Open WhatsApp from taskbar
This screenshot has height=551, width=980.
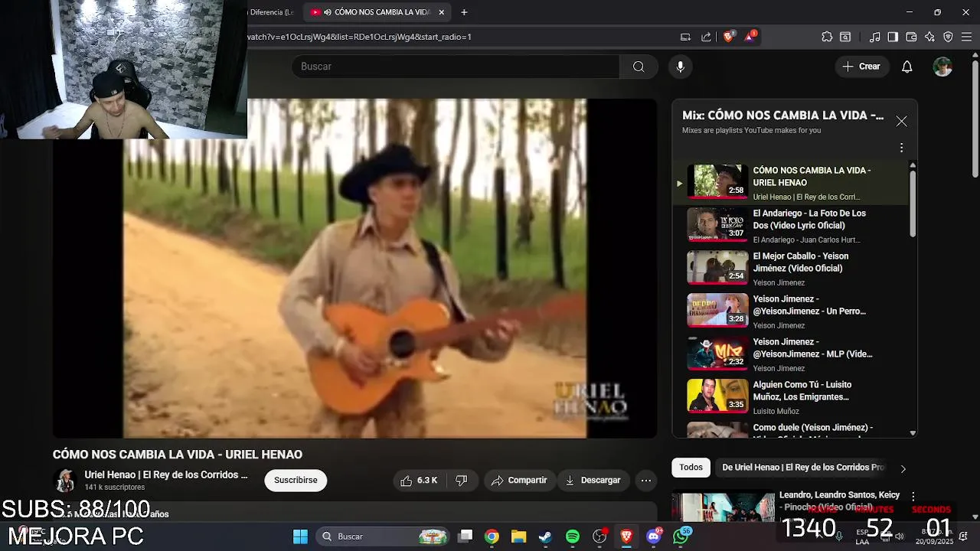click(x=681, y=536)
